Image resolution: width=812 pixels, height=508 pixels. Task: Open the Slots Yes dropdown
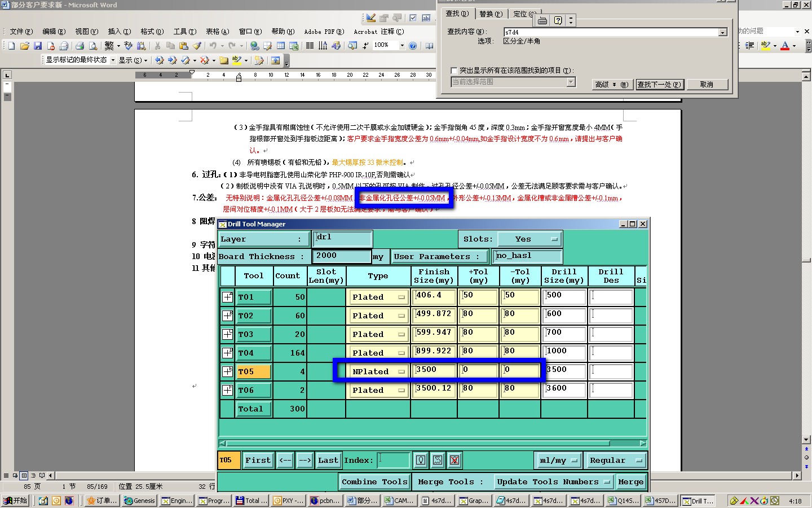click(530, 239)
